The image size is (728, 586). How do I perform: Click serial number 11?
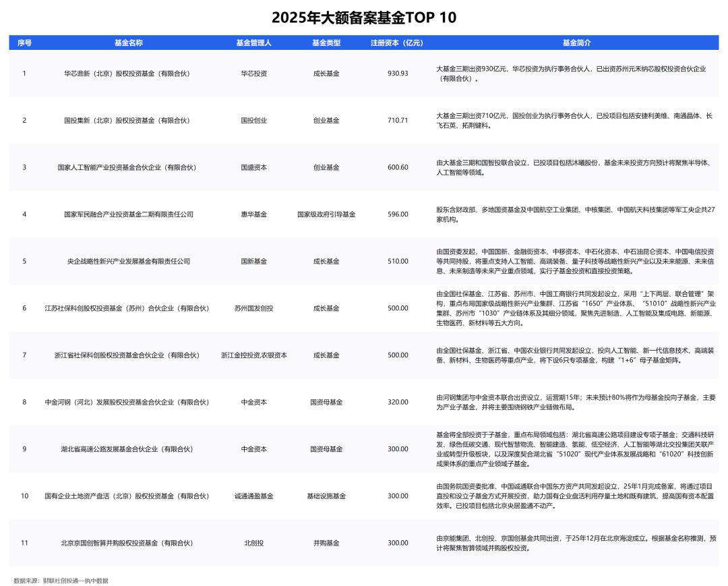[25, 543]
